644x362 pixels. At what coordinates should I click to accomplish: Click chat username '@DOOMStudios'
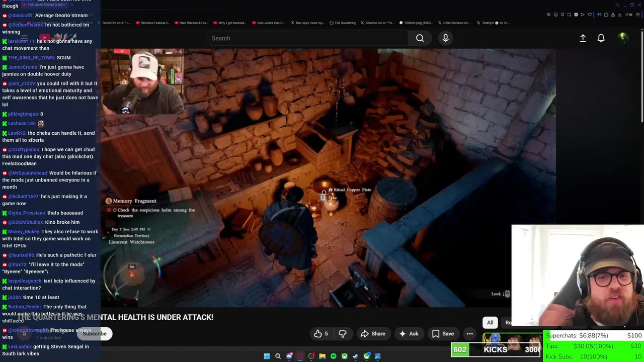click(x=25, y=222)
